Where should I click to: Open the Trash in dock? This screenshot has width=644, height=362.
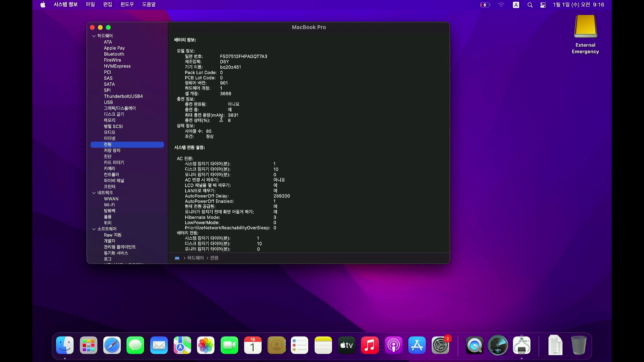pos(579,345)
